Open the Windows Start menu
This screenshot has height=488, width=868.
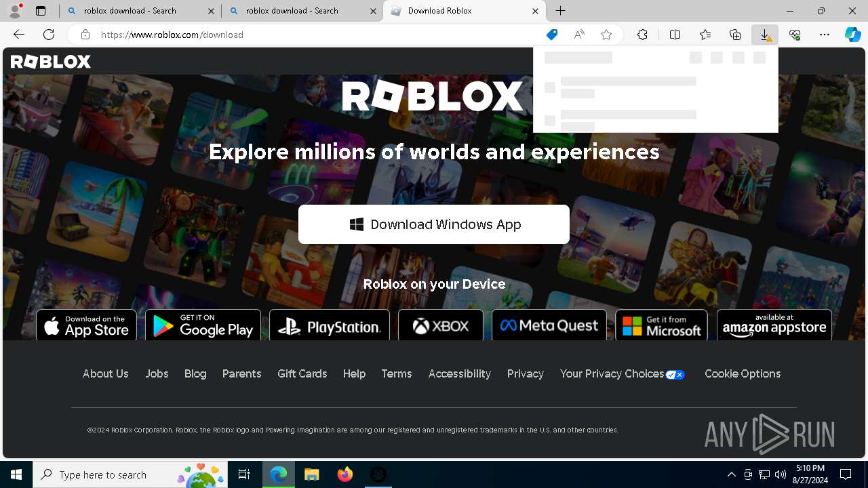point(16,474)
